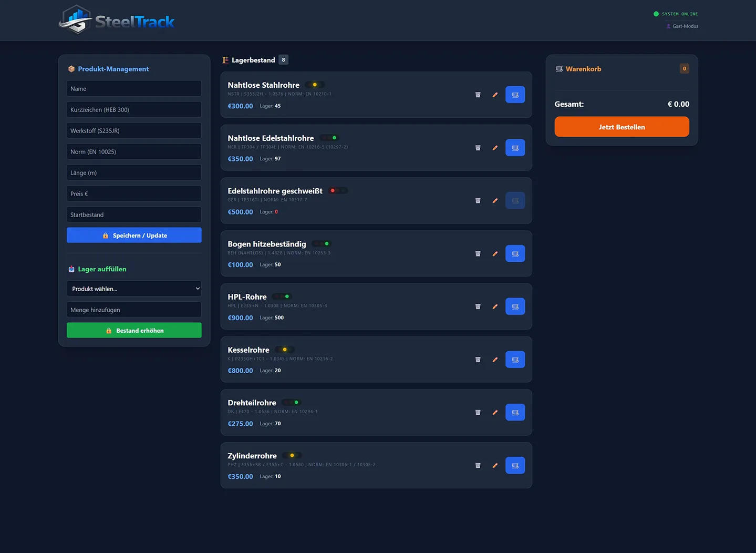Click the Speichern / Update button
756x553 pixels.
(134, 235)
